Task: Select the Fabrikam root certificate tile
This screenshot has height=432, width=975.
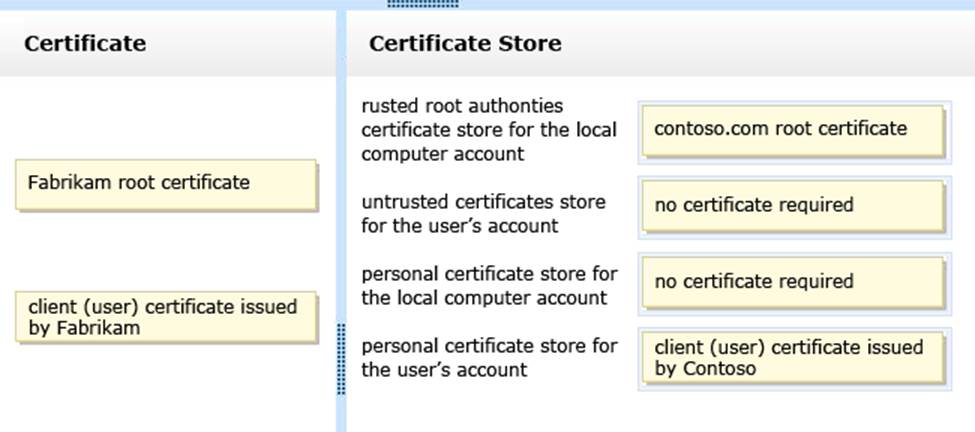Action: coord(166,184)
